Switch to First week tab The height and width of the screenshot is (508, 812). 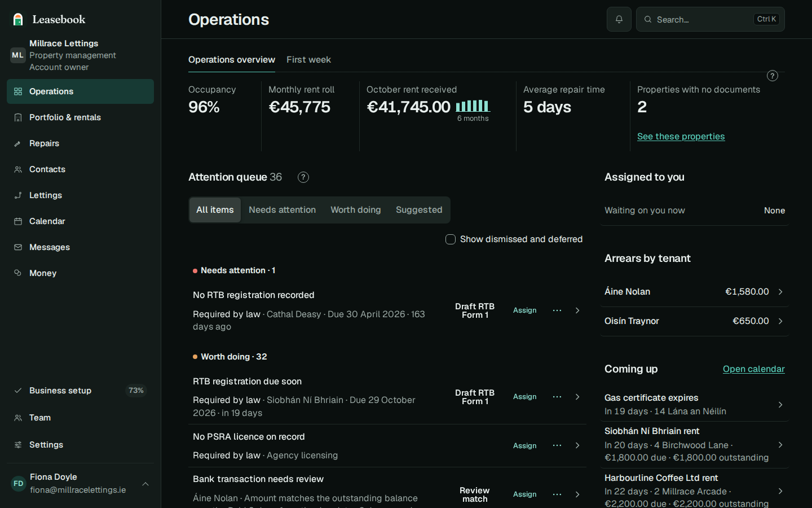(x=308, y=60)
